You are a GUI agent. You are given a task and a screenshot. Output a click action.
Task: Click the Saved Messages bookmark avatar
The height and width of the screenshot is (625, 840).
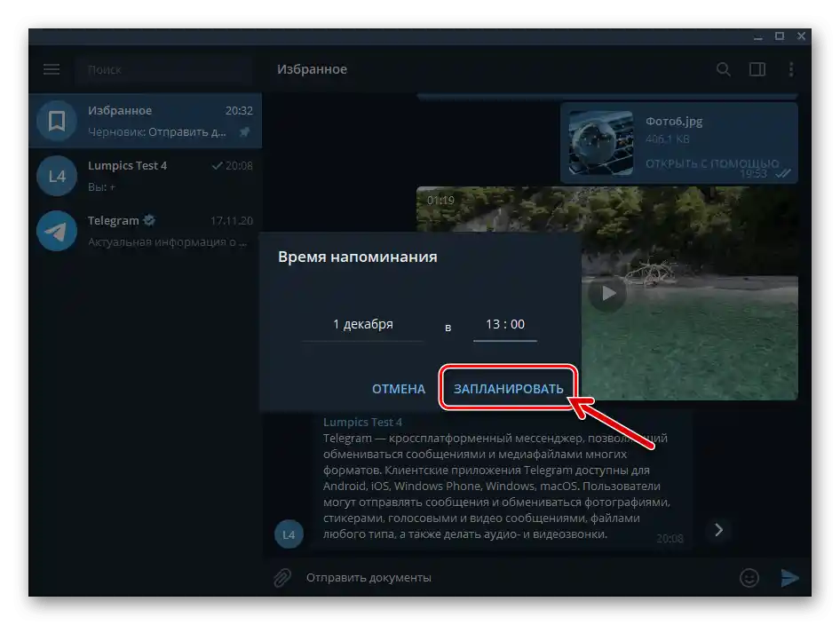pos(57,121)
